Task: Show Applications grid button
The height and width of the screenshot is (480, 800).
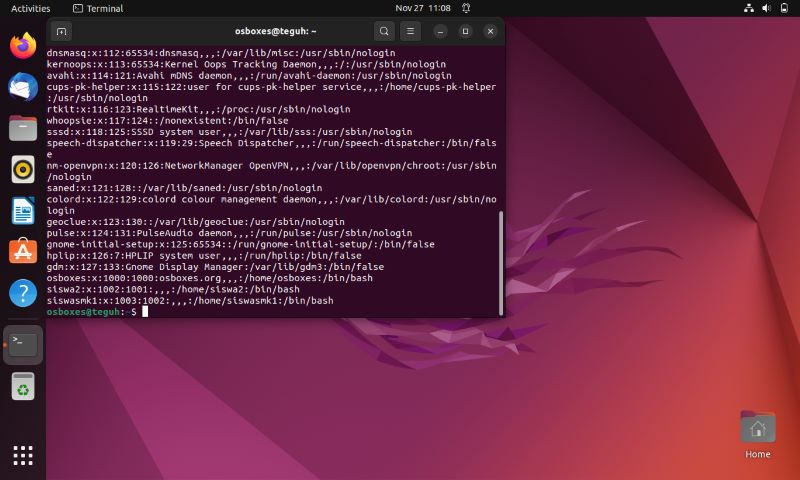Action: pyautogui.click(x=23, y=455)
